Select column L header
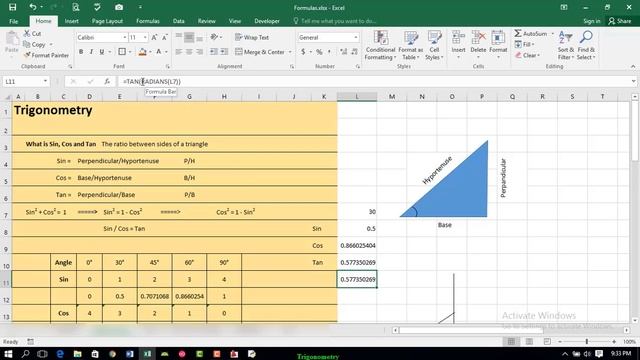 pos(357,97)
